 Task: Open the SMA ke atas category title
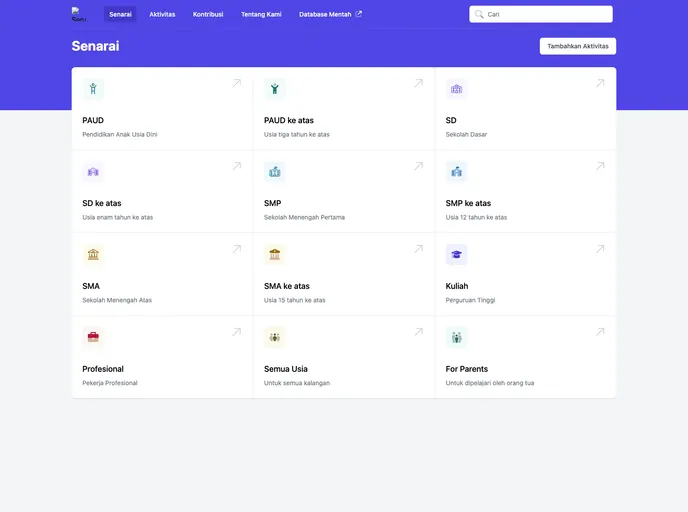(287, 286)
